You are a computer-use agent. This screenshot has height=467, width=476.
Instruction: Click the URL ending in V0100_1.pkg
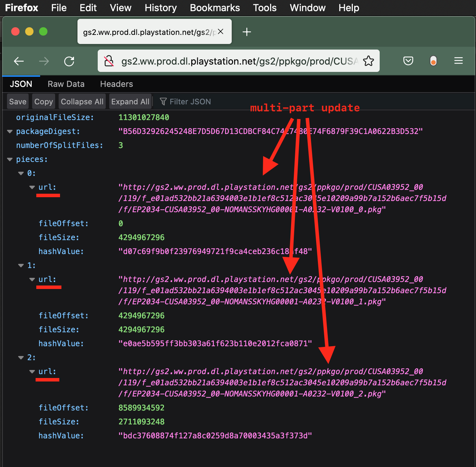click(x=282, y=290)
